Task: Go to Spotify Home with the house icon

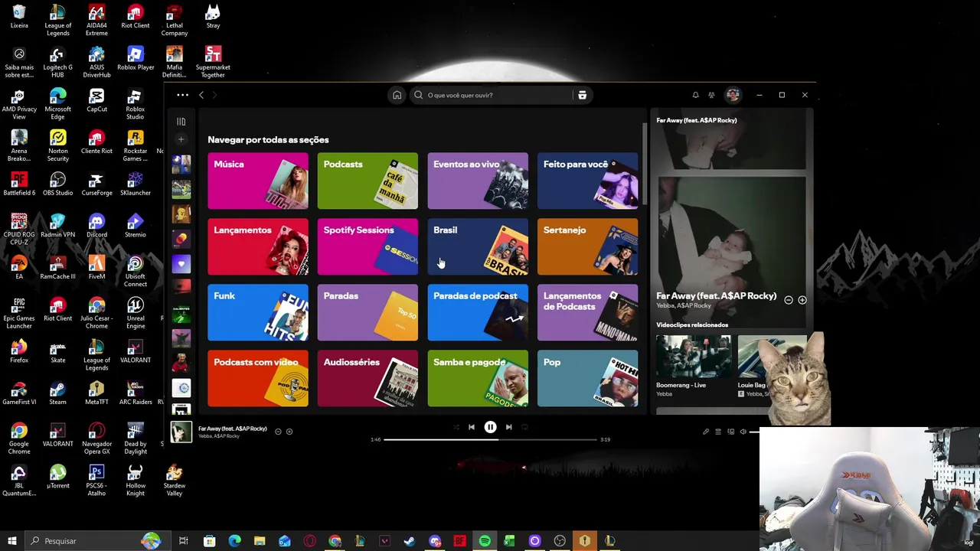Action: click(x=397, y=95)
